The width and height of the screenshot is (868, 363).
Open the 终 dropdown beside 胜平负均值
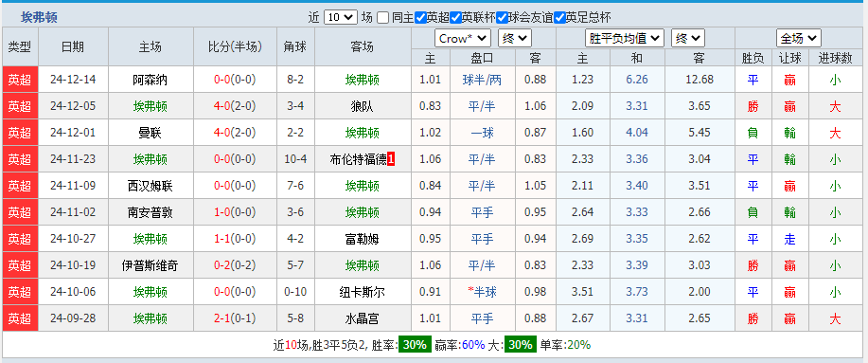(688, 38)
